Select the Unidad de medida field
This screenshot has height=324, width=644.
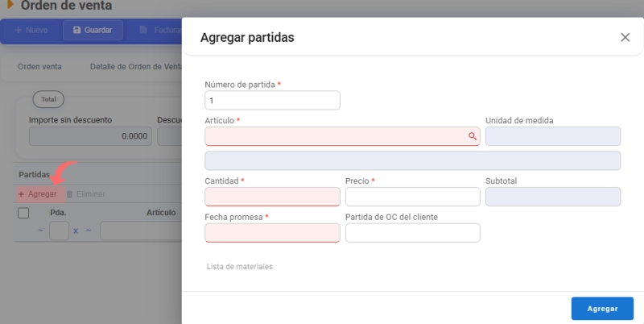coord(553,136)
